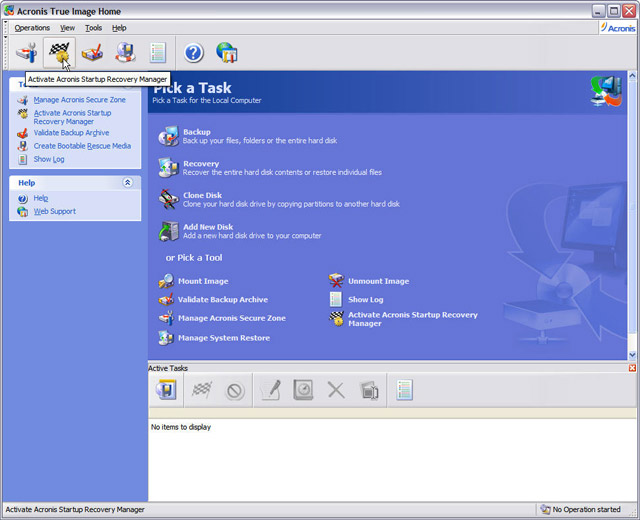Click the 'or Pick a Tool' heading
The image size is (640, 520).
[194, 258]
